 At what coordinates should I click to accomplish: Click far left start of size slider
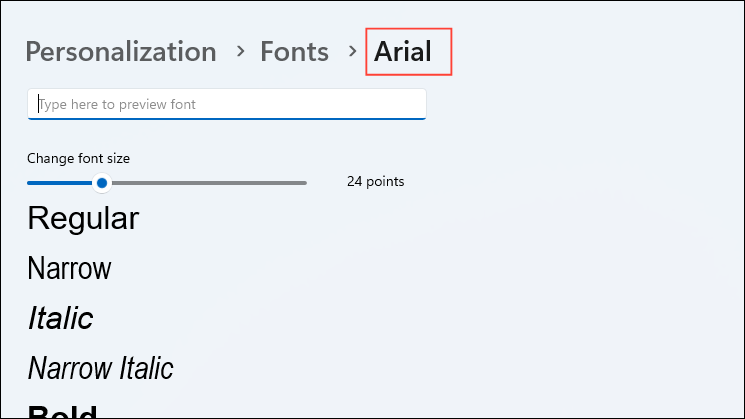pos(30,183)
